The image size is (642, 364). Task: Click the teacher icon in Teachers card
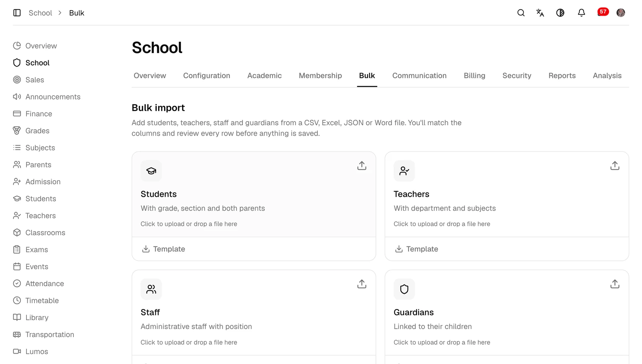pyautogui.click(x=404, y=171)
